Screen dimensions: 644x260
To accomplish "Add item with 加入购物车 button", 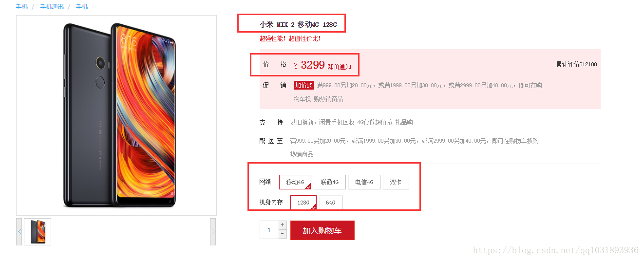I will [322, 230].
